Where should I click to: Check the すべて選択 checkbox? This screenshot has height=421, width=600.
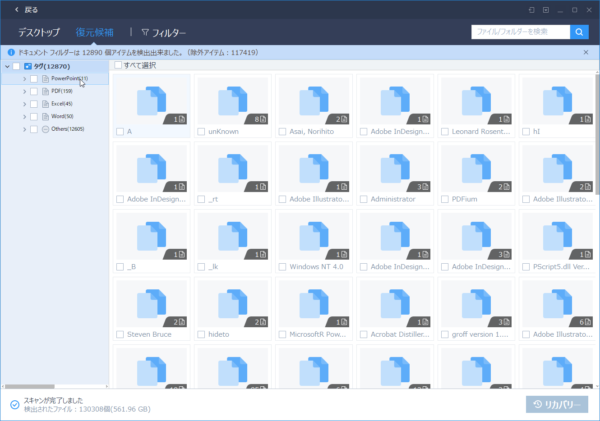point(118,65)
